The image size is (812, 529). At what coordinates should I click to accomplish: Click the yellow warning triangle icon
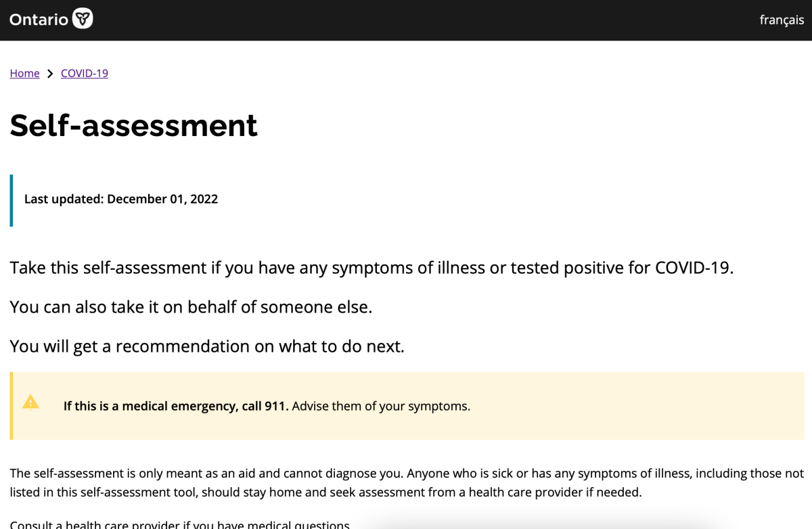pyautogui.click(x=30, y=403)
